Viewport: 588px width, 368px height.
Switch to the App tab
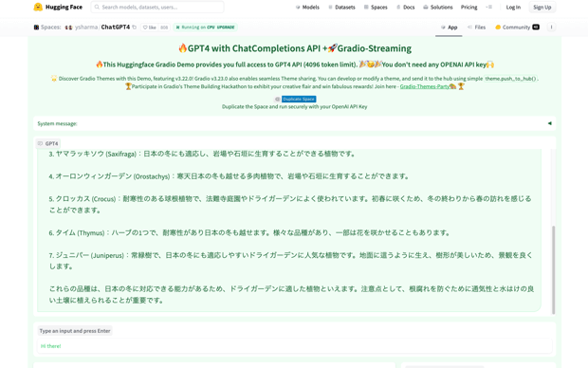[x=449, y=28]
